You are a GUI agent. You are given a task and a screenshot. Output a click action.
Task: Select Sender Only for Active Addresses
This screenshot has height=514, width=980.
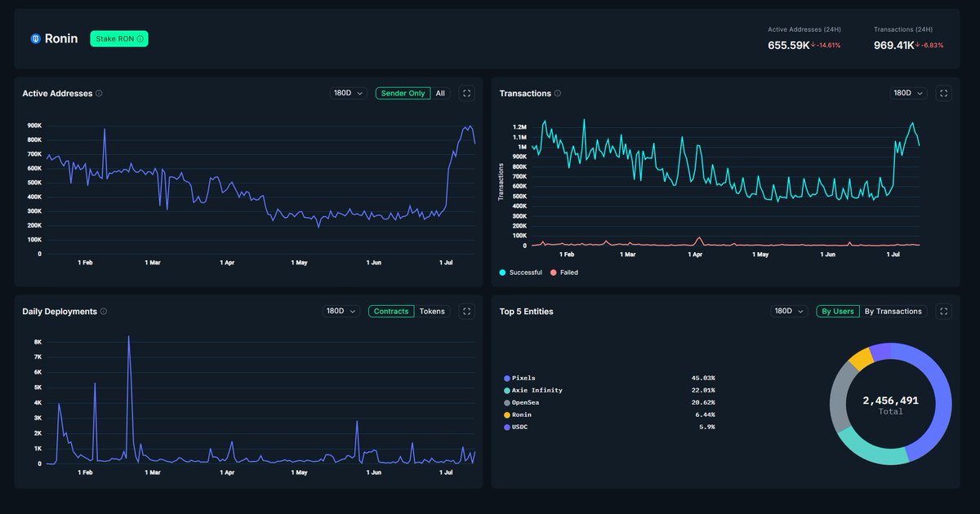pos(403,93)
